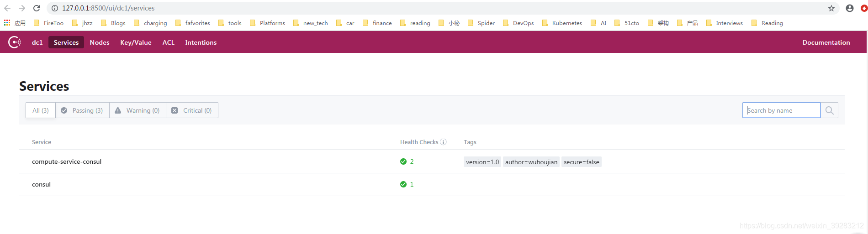This screenshot has height=234, width=868.
Task: Click the search magnifier button
Action: coord(830,110)
